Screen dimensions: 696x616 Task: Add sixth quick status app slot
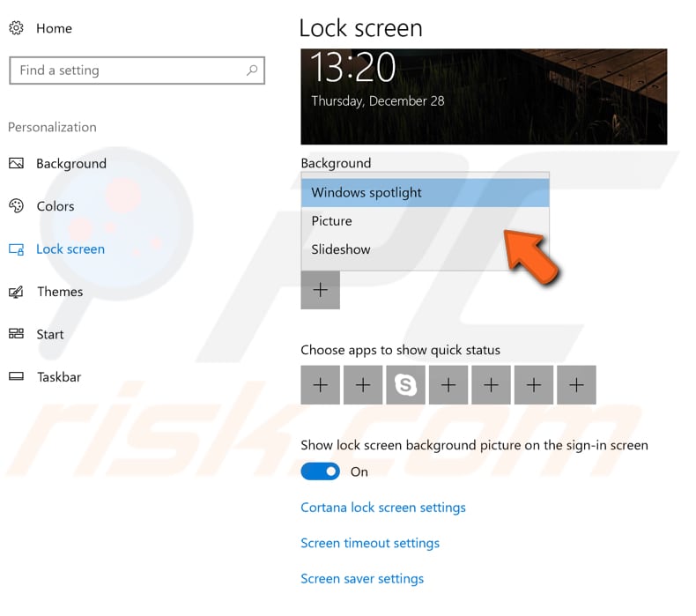pos(534,384)
